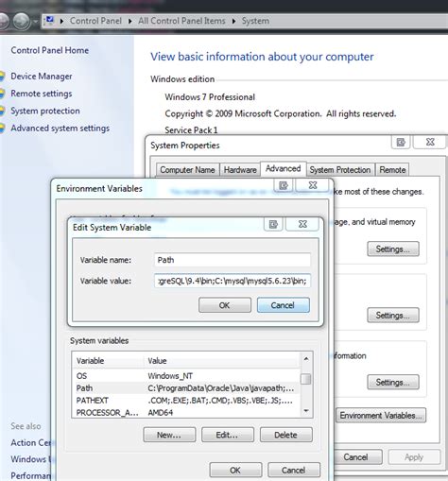Viewport: 448px width, 481px height.
Task: Click help icon in Environment Variables title bar
Action: coord(284,185)
